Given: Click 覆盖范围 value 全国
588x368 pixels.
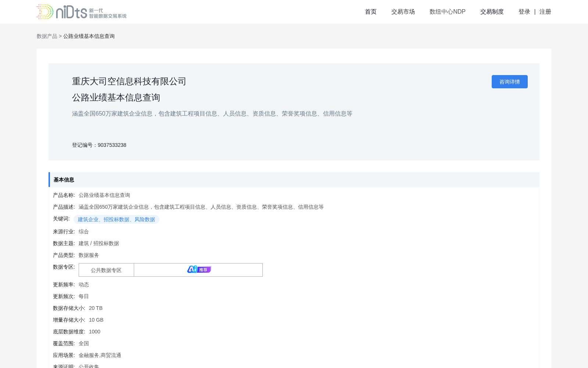Looking at the screenshot, I should (84, 343).
